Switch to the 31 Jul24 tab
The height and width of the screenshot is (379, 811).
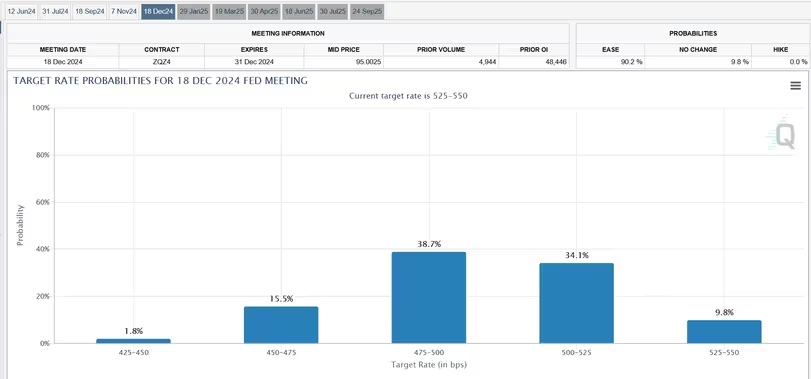pyautogui.click(x=55, y=11)
